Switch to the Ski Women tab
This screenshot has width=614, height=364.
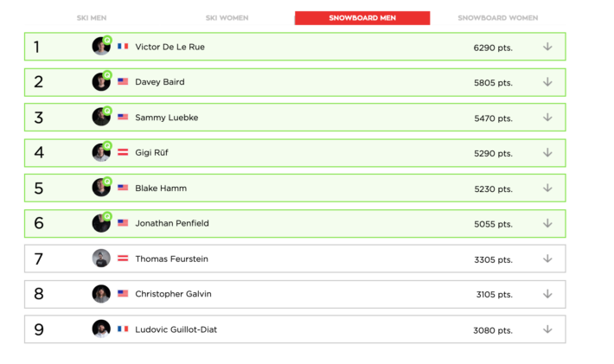coord(227,18)
